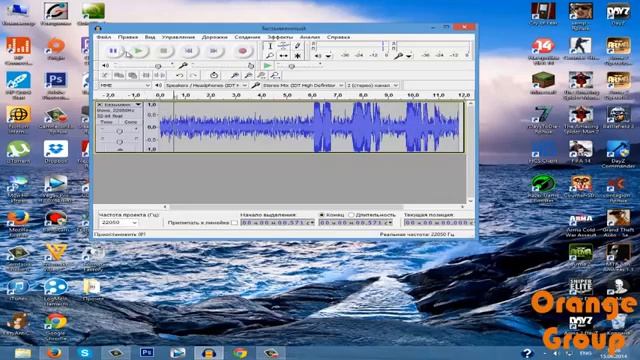Click the red Record button

coord(242,51)
